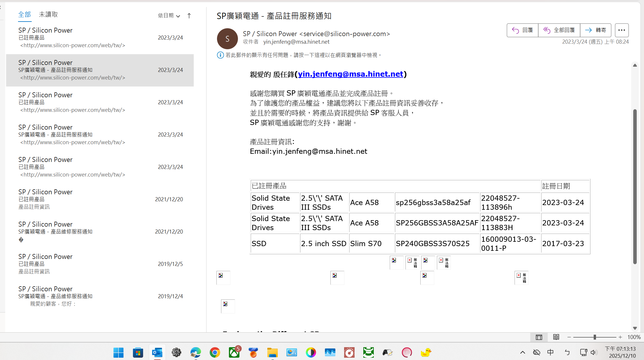Click the Forward arrow button
Screen dimensions: 644x360
pos(595,30)
